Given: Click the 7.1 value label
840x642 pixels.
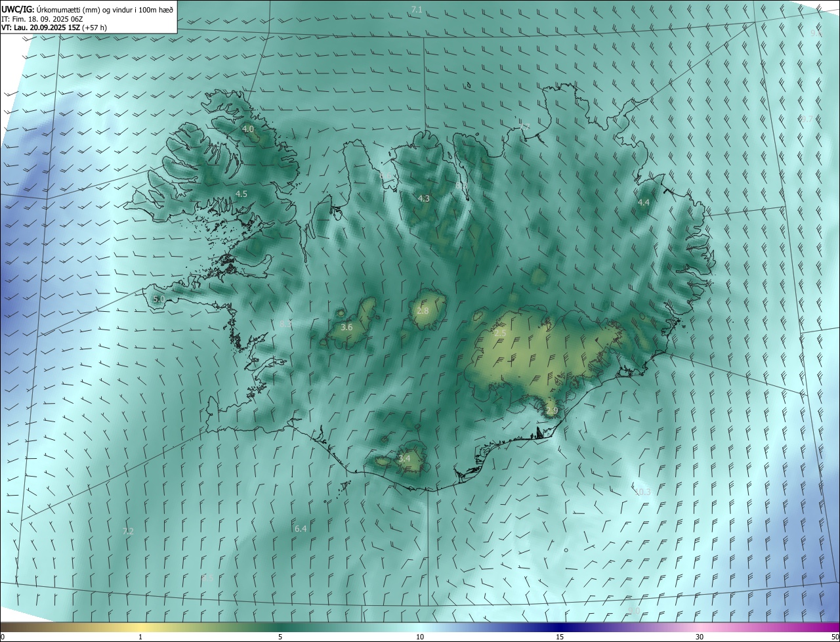Looking at the screenshot, I should click(417, 9).
